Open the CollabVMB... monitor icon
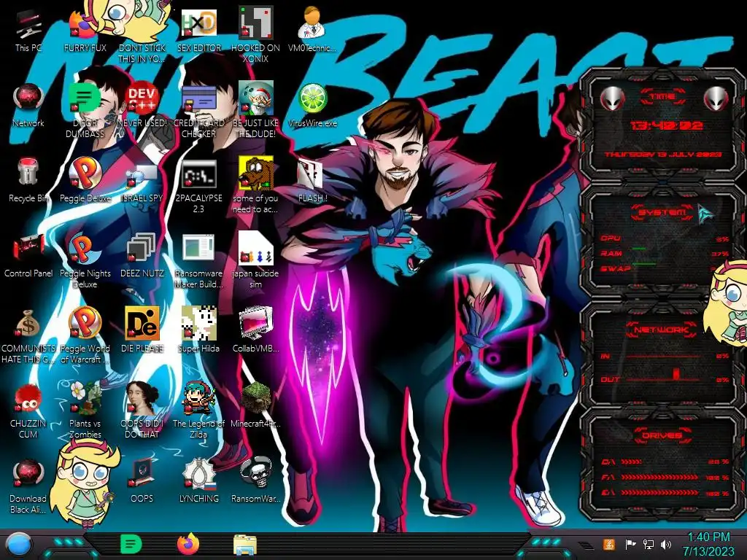This screenshot has height=560, width=747. (x=256, y=330)
